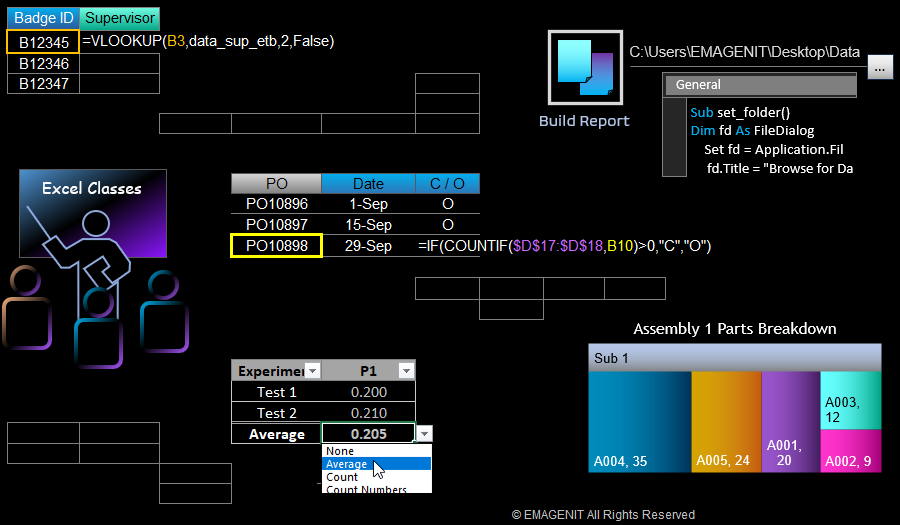Click the Excel Classes instructor graphic

tap(93, 213)
